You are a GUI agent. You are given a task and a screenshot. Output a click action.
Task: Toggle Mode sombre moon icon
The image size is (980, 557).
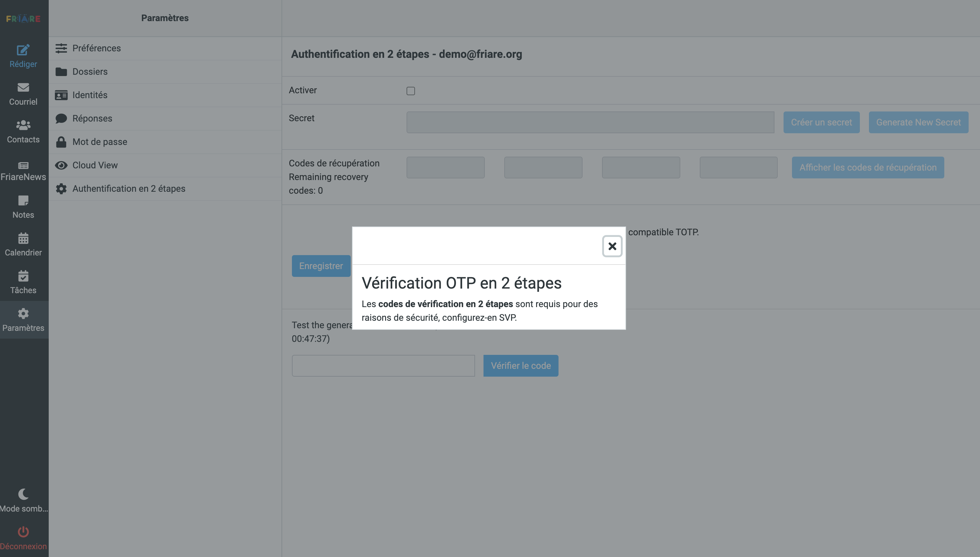(23, 494)
